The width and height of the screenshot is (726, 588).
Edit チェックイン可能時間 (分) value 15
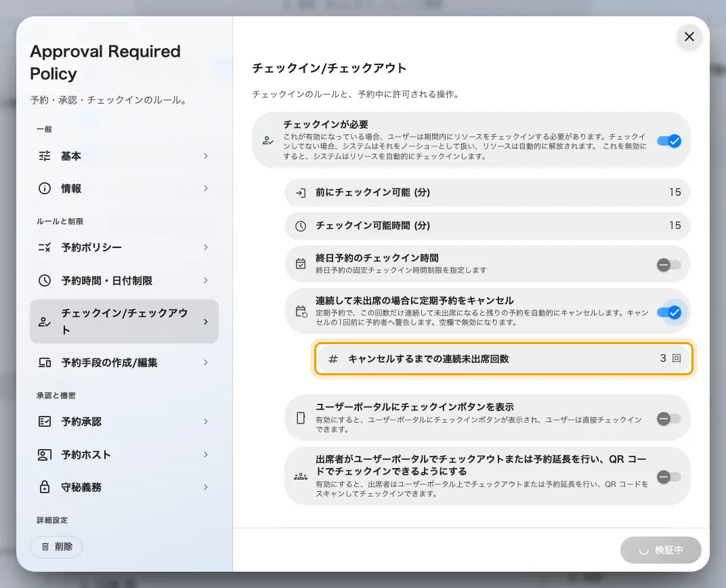pos(675,226)
